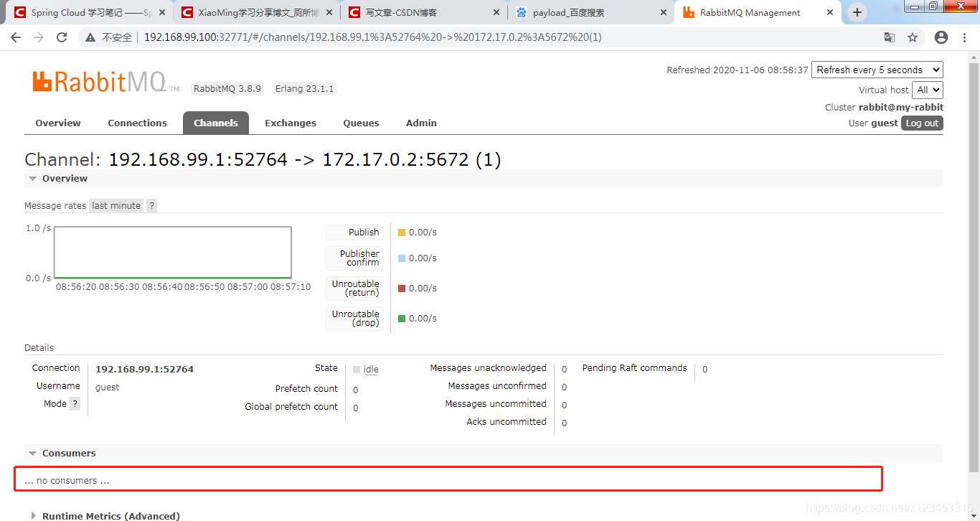Open the Chrome profile avatar icon
This screenshot has width=980, height=521.
(941, 37)
